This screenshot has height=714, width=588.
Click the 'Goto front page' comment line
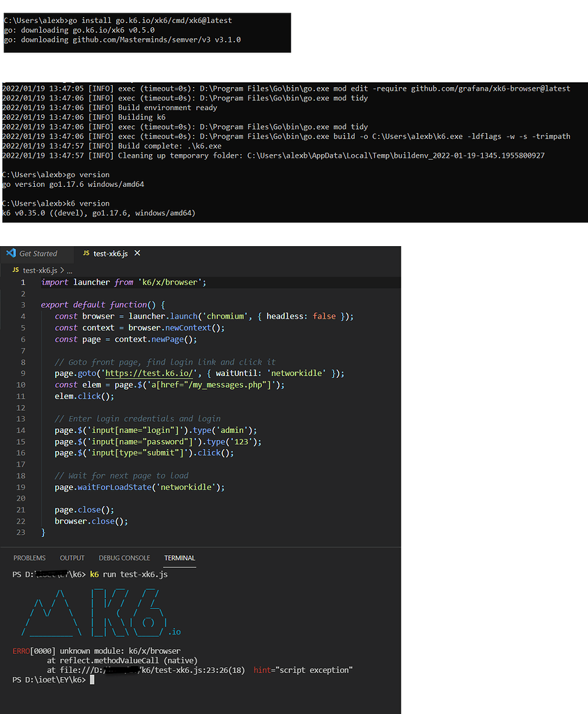click(165, 362)
